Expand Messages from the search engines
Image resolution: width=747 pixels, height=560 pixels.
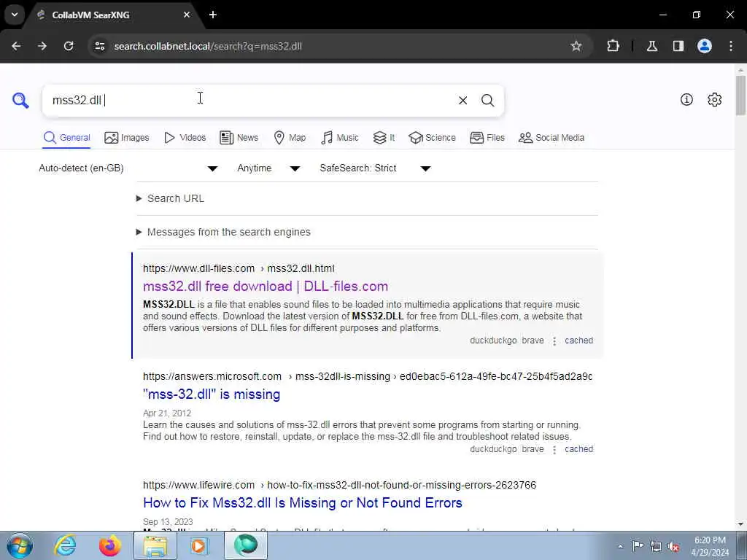pos(223,232)
